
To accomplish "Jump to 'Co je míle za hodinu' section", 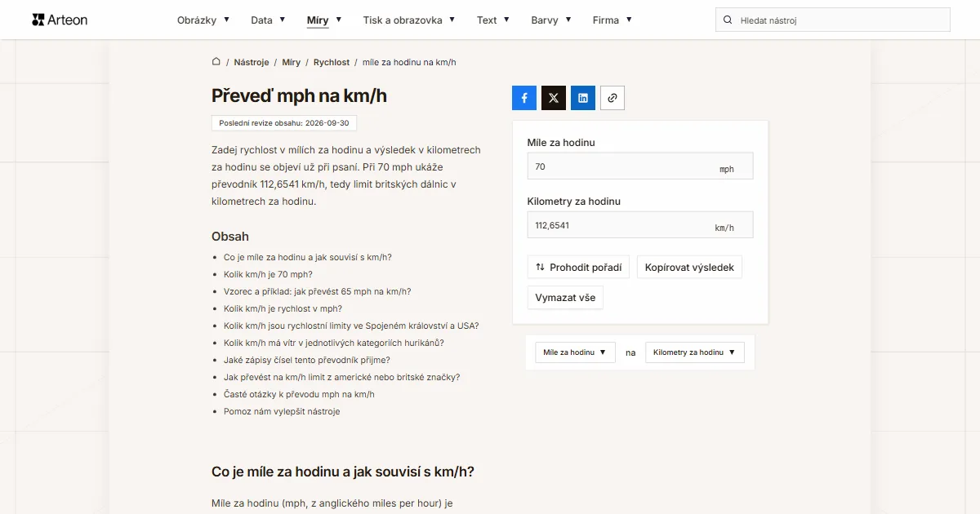I will 308,257.
